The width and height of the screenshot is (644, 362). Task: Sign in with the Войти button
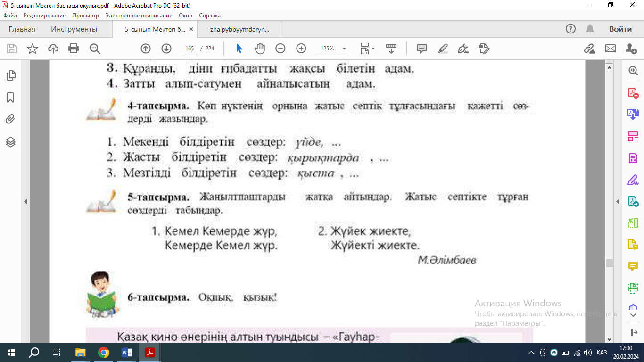point(620,29)
